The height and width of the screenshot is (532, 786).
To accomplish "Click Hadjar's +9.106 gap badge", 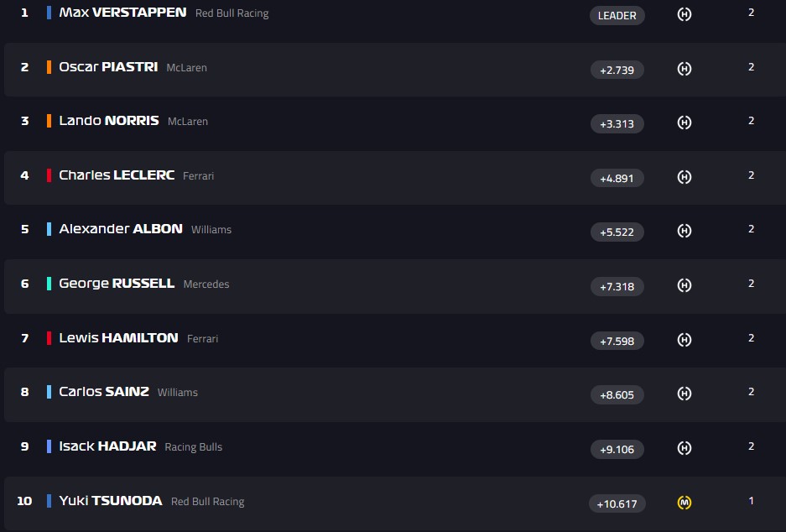I will (617, 449).
